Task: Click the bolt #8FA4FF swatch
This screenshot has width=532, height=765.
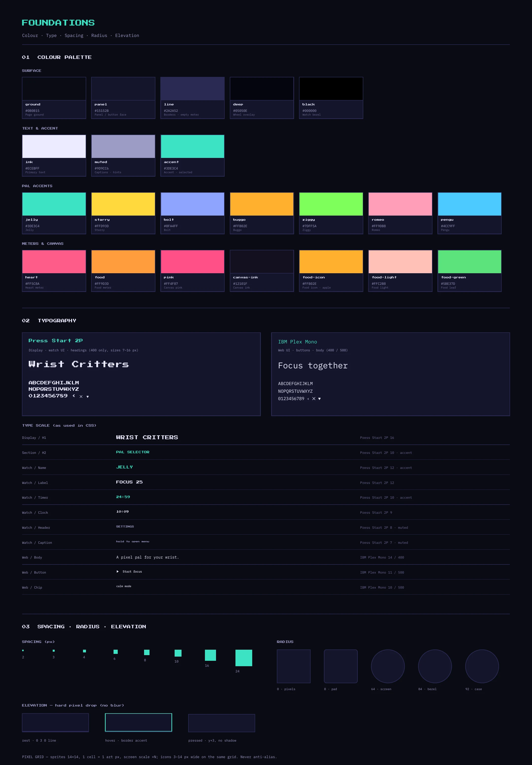Action: pos(193,213)
